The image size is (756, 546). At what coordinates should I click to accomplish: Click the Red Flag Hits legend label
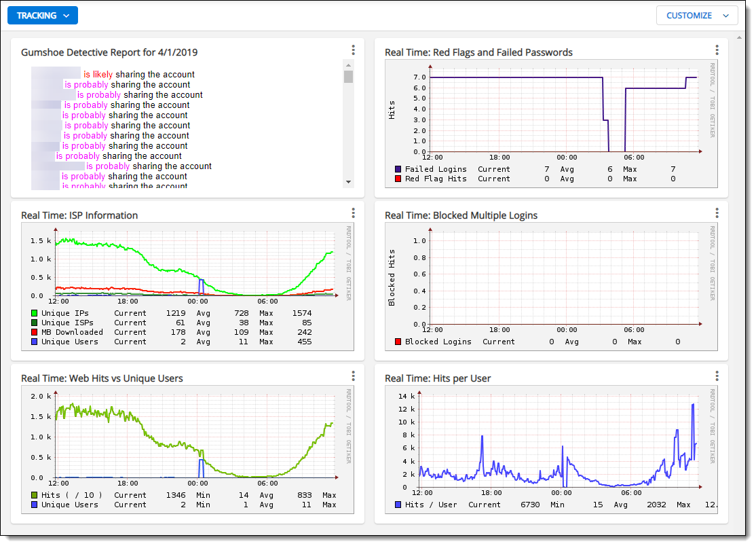pyautogui.click(x=436, y=179)
